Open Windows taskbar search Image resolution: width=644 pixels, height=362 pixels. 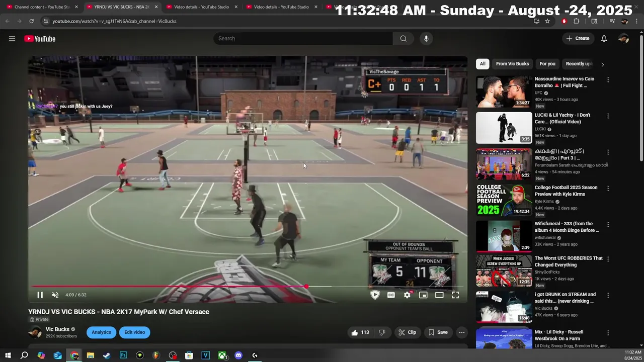tap(24, 355)
